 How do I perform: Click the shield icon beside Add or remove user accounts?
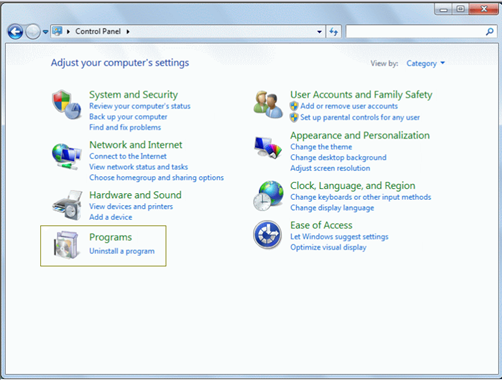[294, 106]
